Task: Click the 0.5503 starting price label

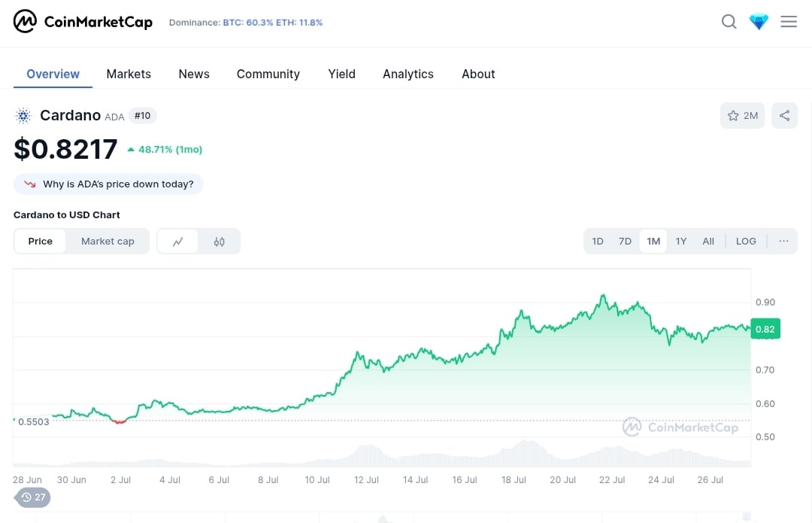Action: pyautogui.click(x=34, y=422)
